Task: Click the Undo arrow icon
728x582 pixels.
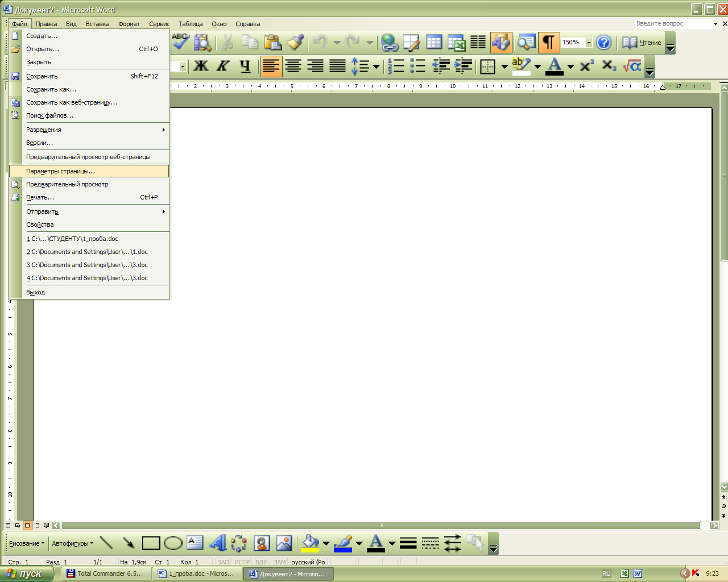Action: coord(320,42)
